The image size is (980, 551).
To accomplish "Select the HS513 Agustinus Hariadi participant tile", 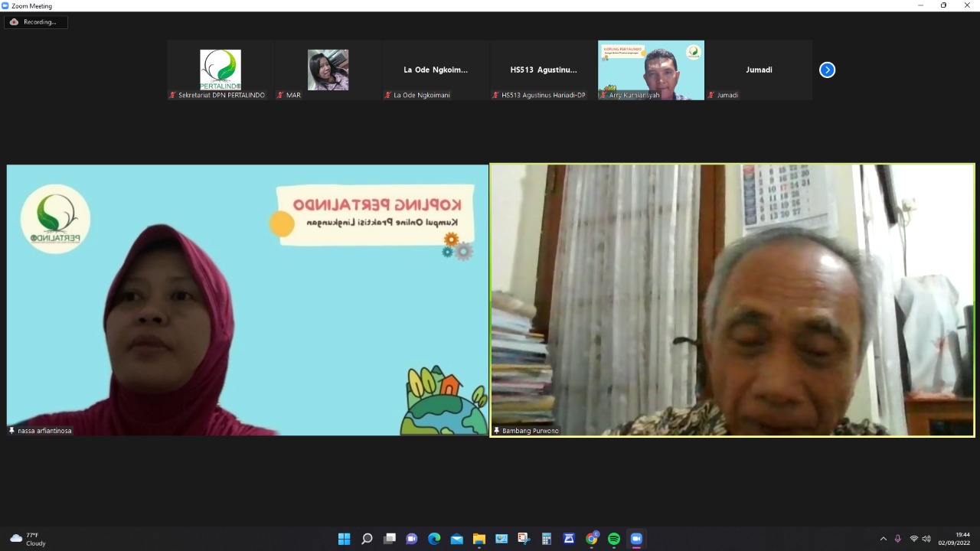I will 544,70.
